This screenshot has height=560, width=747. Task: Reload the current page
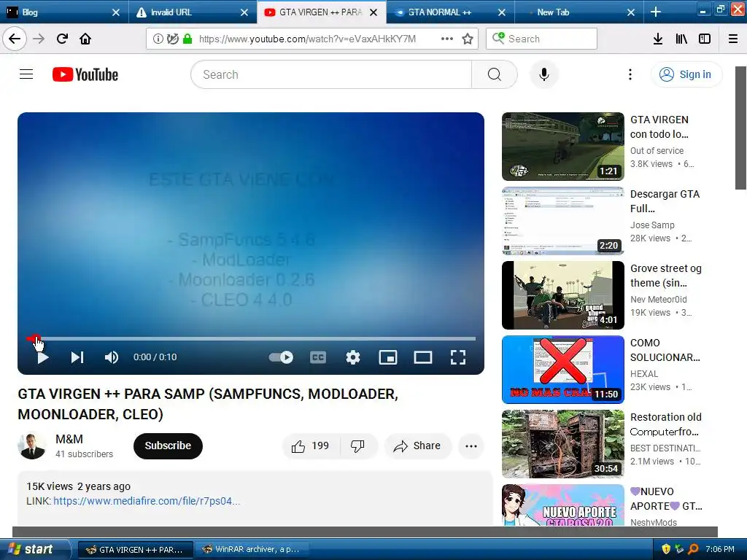coord(62,39)
